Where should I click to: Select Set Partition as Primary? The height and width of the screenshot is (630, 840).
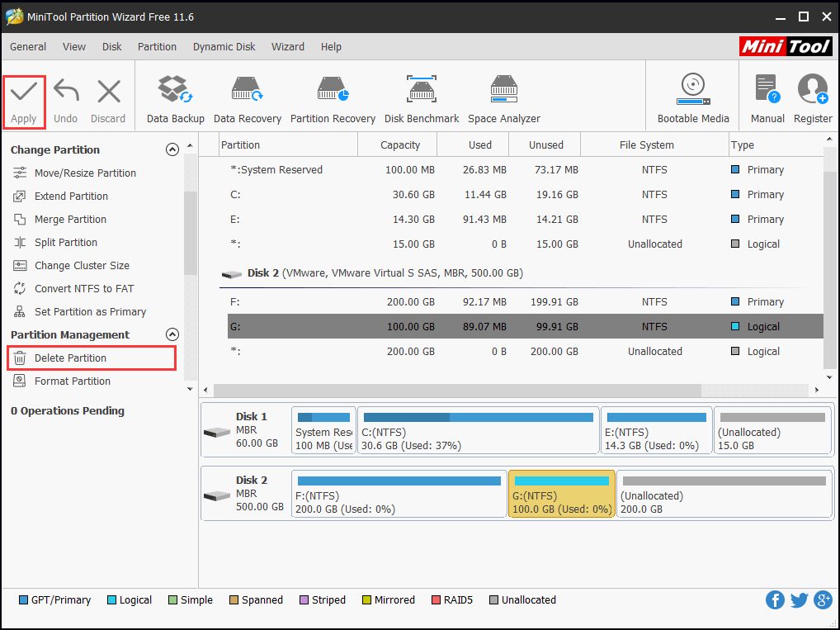90,311
